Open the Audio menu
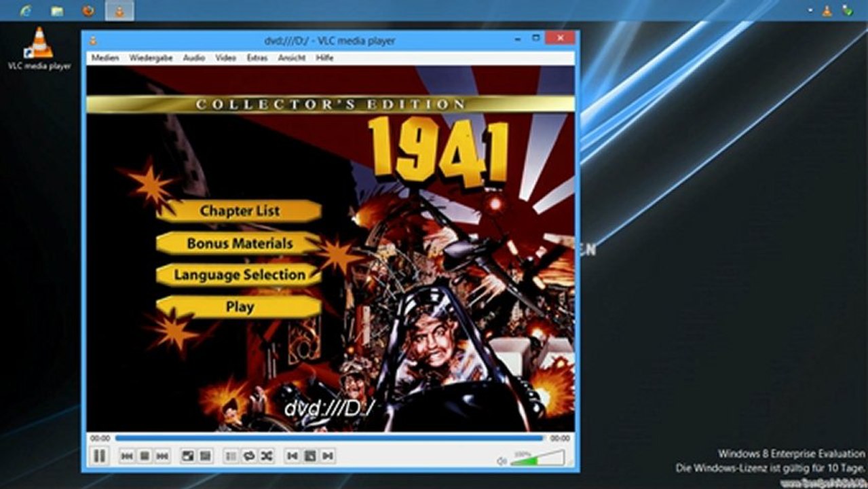 194,58
